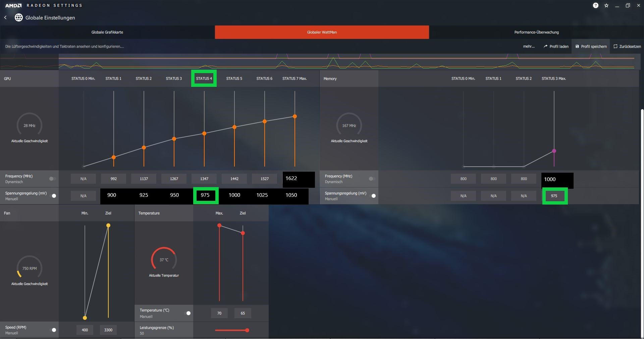Toggle the fan Speed (RPM) Manuell switch
The height and width of the screenshot is (339, 644).
tap(53, 330)
